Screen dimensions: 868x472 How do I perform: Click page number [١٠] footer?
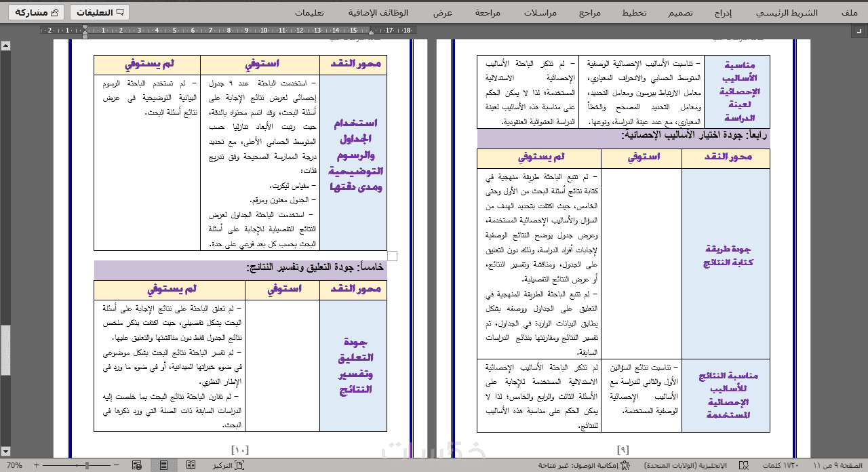pyautogui.click(x=241, y=450)
